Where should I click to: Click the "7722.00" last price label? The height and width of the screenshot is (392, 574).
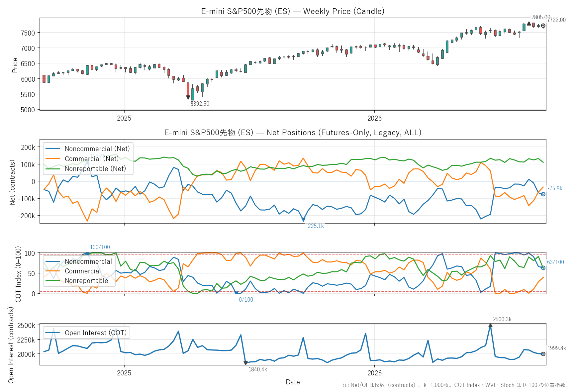[556, 20]
